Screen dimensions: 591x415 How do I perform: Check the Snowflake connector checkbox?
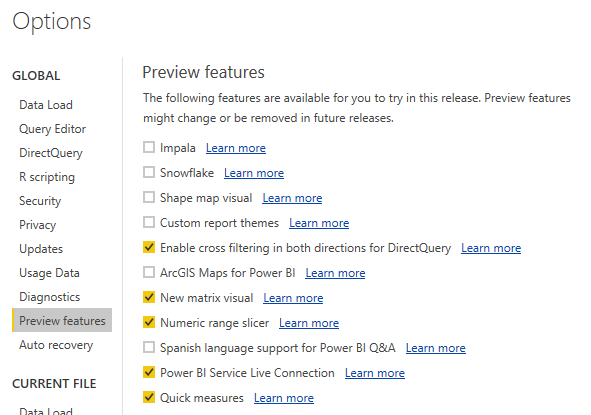click(x=149, y=172)
